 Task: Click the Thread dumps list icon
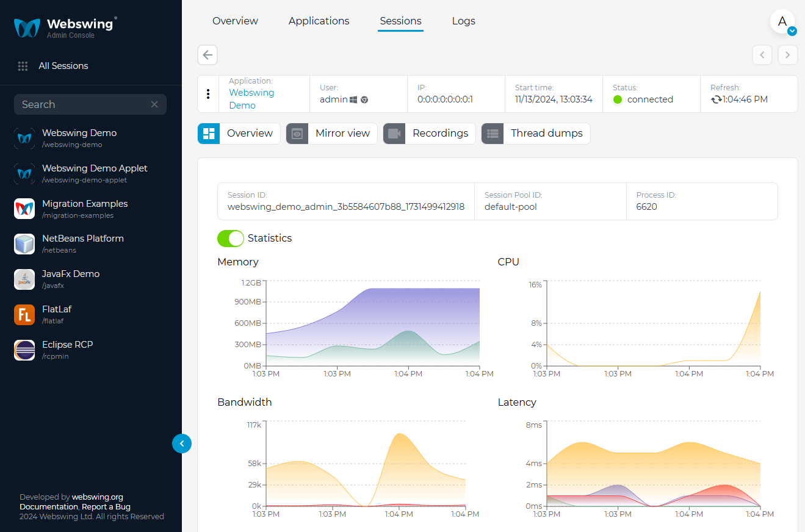(x=493, y=134)
